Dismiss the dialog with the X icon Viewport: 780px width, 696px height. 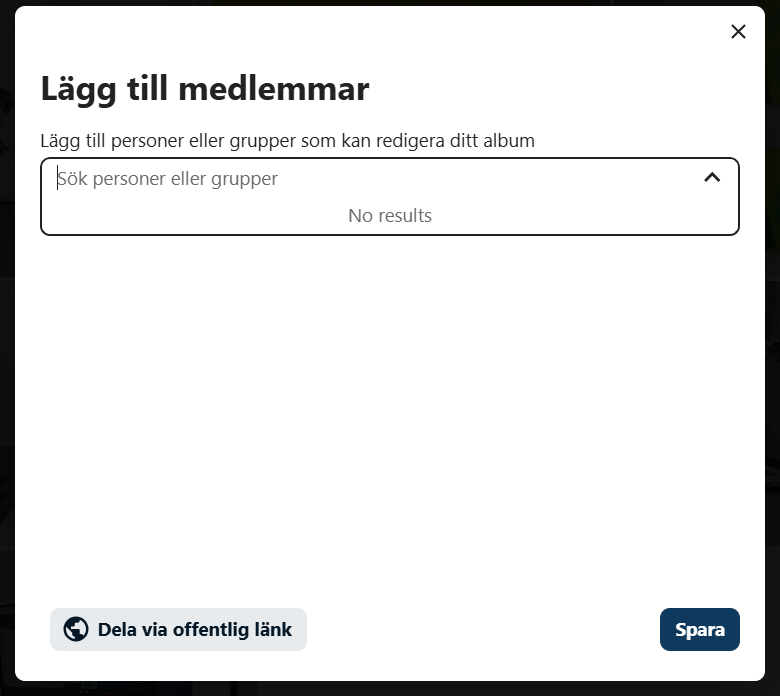(x=738, y=32)
